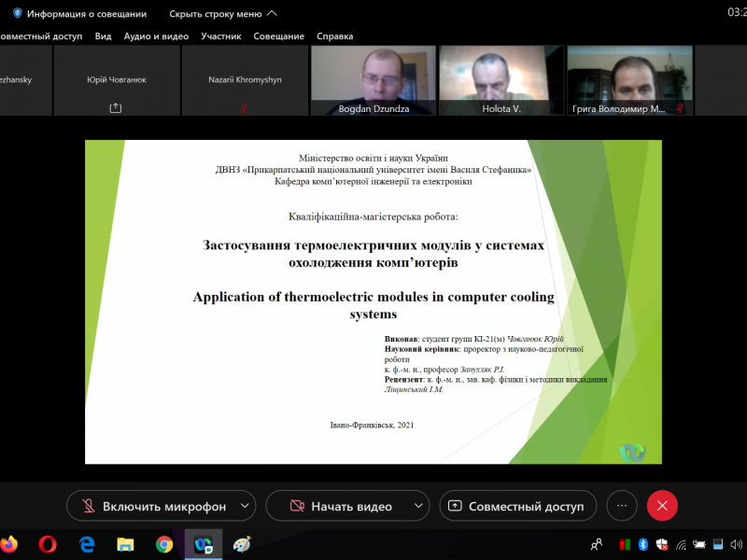
Task: Leave the meeting with the red X button
Action: tap(662, 506)
